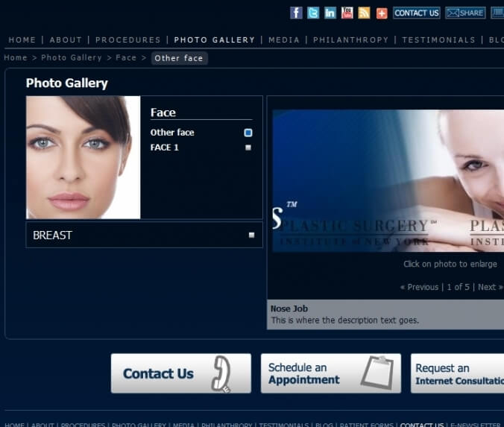Click Schedule an Appointment button
504x427 pixels.
coord(330,373)
